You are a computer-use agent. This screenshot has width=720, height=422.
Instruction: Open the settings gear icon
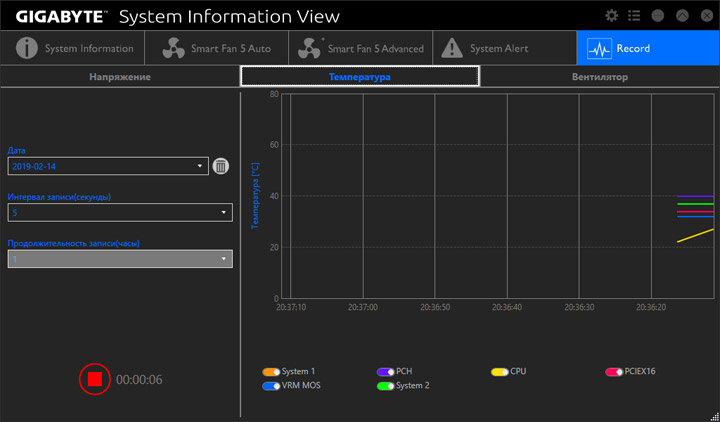pyautogui.click(x=611, y=16)
